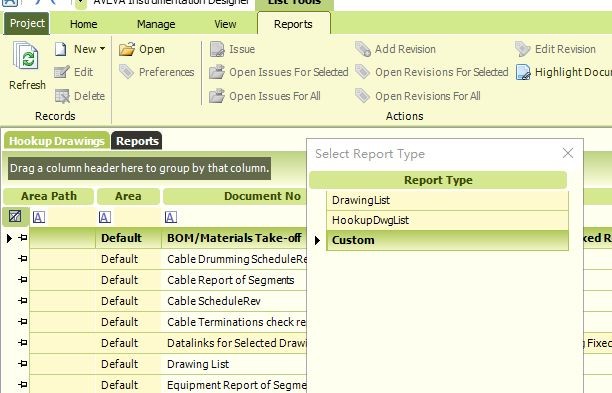Switch to the View ribbon tab
612x393 pixels.
pos(225,24)
